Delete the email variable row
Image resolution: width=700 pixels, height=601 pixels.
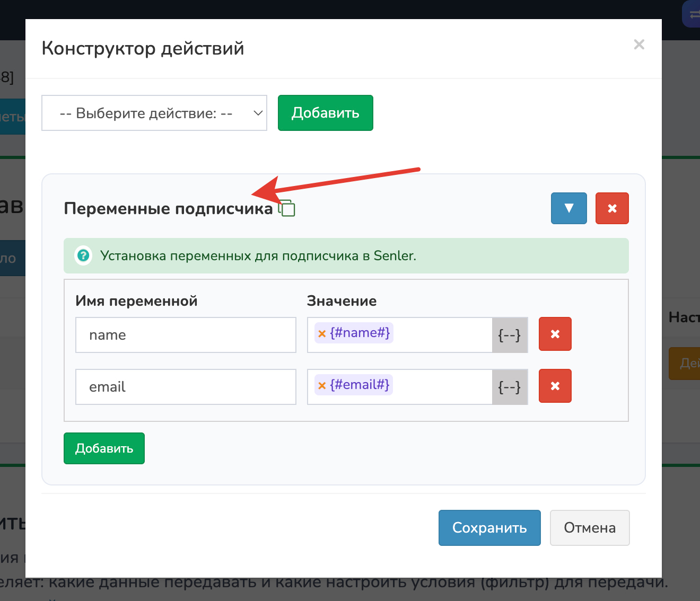coord(555,386)
